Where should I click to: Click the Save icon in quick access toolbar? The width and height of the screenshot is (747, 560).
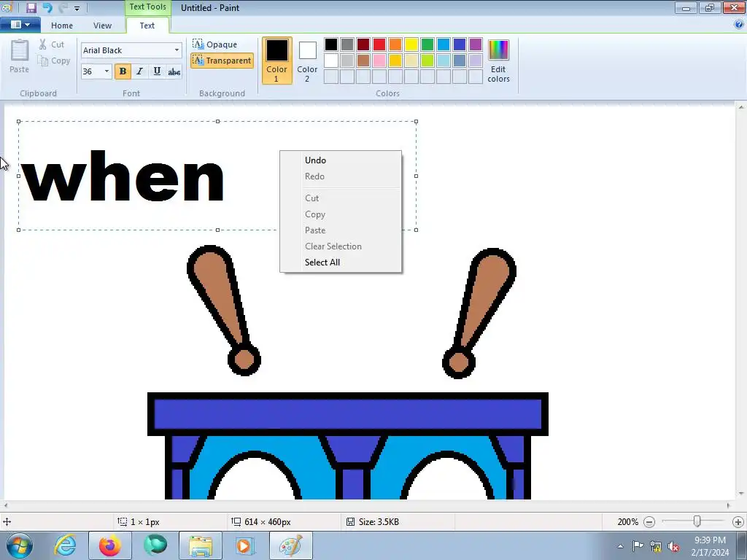point(31,7)
